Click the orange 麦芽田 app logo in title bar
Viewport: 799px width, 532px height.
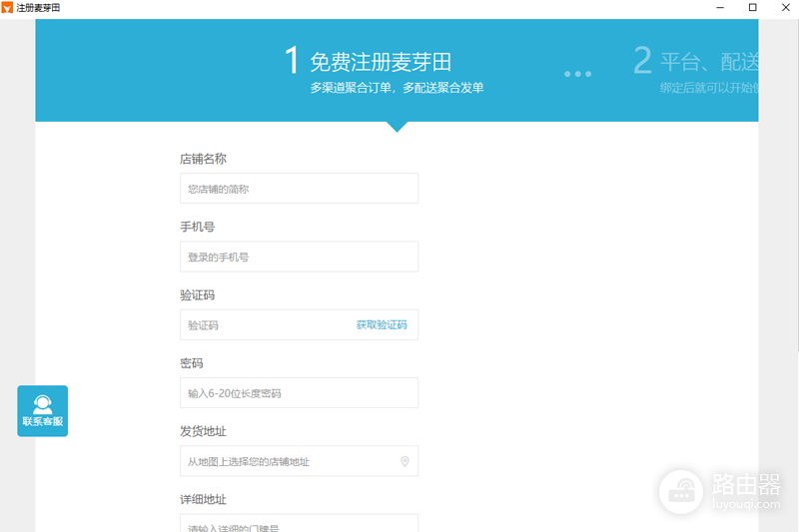7,8
